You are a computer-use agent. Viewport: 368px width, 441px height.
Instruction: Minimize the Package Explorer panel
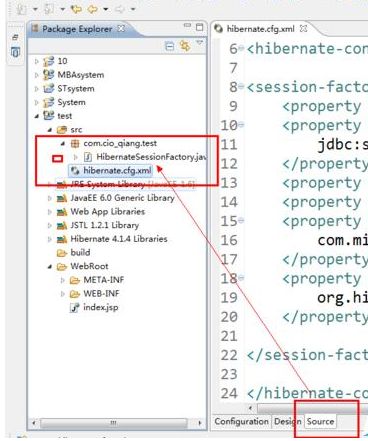187,26
